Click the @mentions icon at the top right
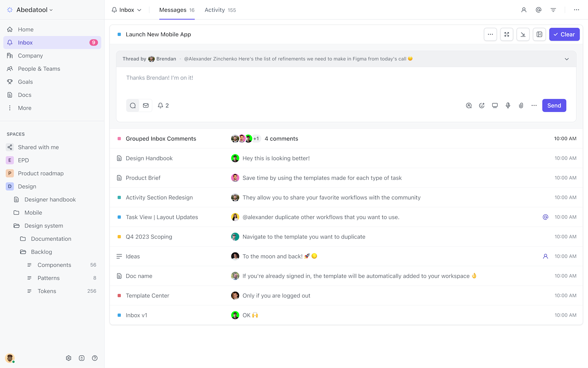 point(538,10)
